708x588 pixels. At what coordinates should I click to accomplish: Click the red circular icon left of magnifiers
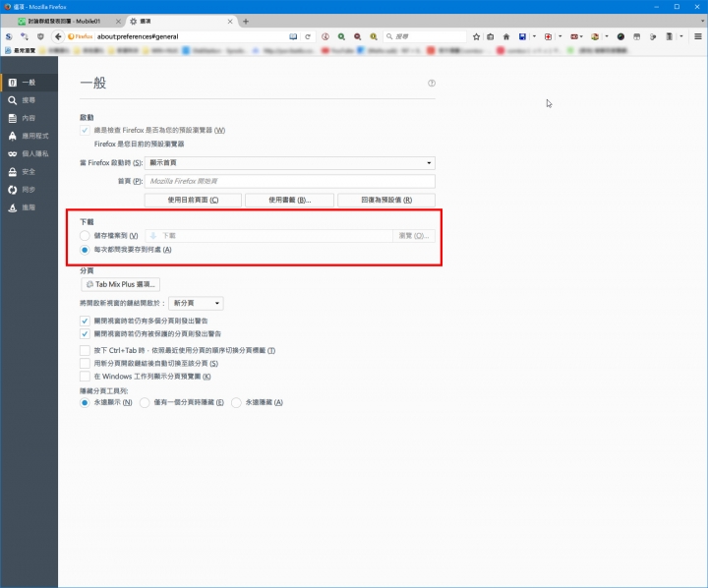click(325, 36)
